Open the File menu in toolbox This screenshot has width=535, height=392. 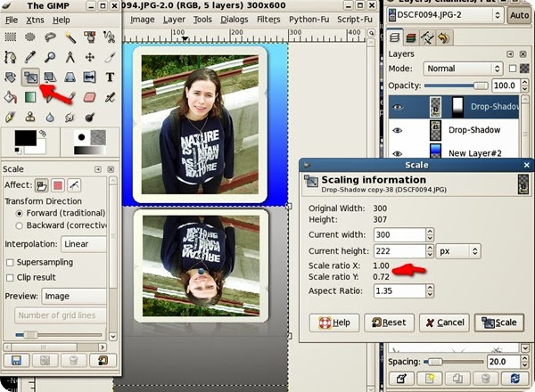point(12,20)
